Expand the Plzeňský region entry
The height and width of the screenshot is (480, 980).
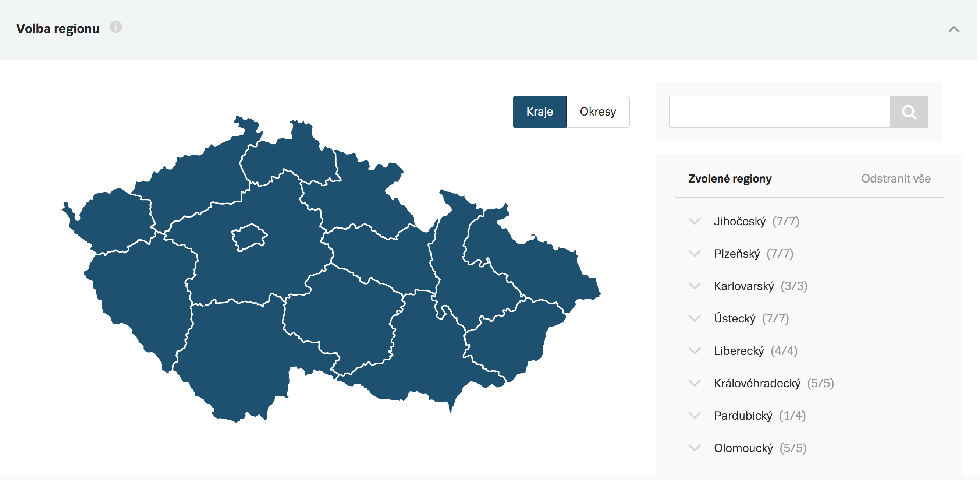click(695, 254)
